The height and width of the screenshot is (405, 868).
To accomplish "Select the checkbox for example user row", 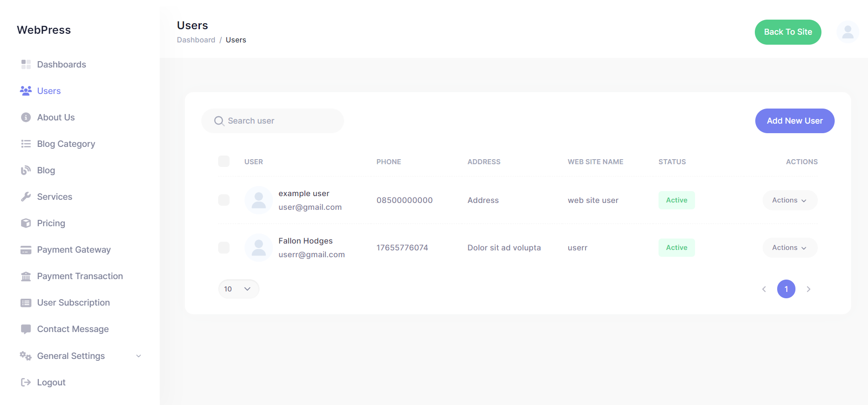I will point(224,200).
